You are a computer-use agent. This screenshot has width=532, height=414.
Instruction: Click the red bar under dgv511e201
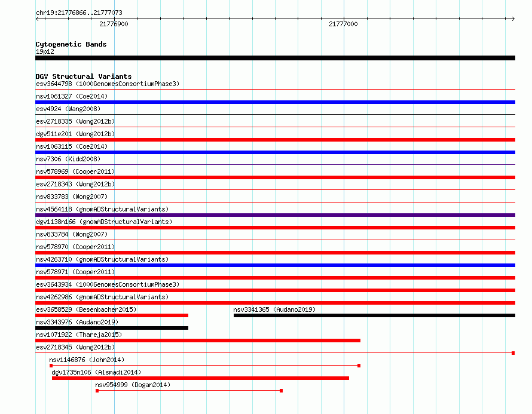tap(275, 140)
